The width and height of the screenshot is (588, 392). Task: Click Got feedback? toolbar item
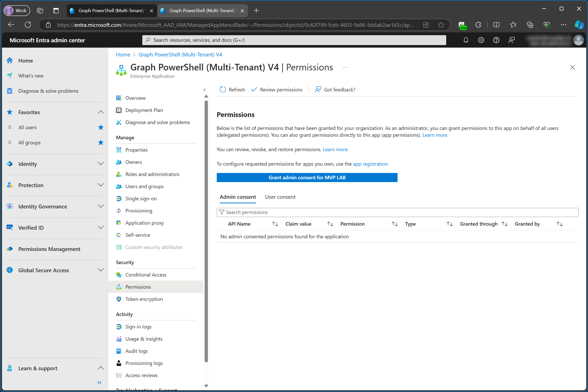tap(335, 90)
